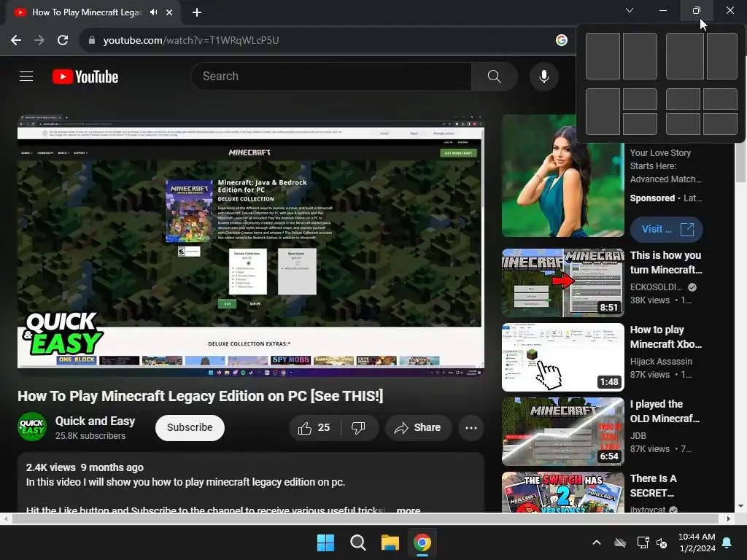747x560 pixels.
Task: Open the clock showing 10:44 AM
Action: [697, 542]
